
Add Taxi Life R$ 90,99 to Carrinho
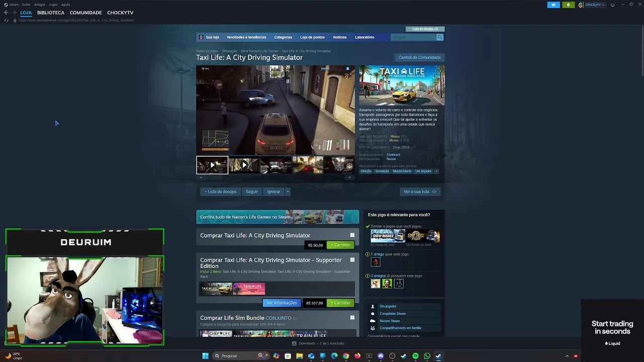click(x=341, y=245)
